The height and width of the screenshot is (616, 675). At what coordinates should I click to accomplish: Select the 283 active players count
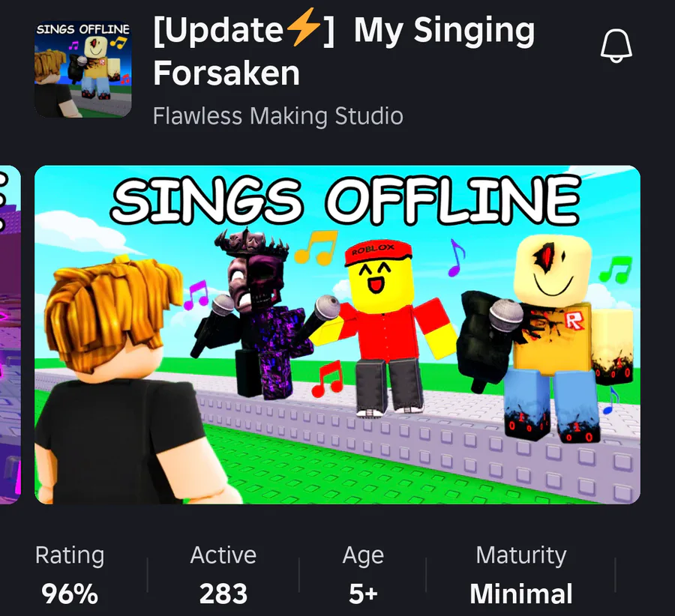223,594
